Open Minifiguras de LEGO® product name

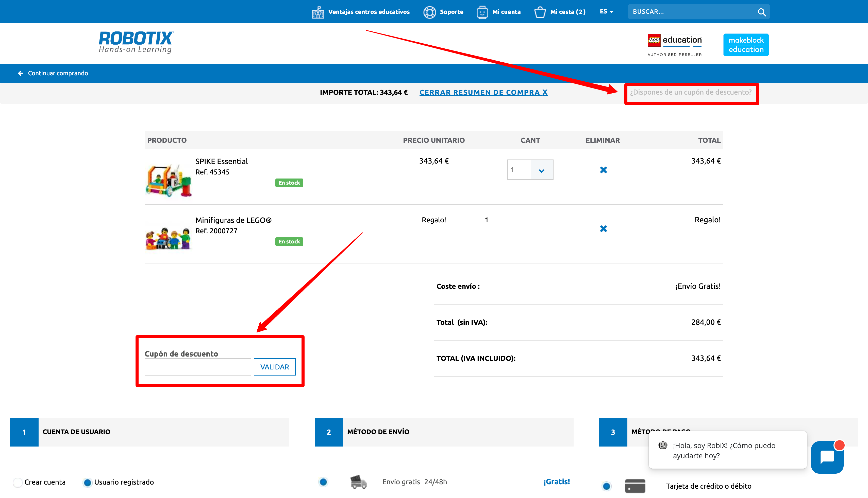[233, 220]
